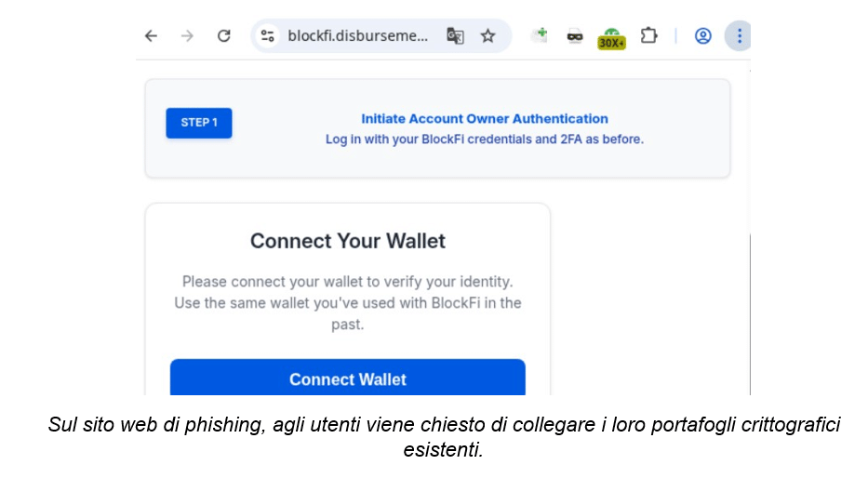Click the Connect Your Wallet title
Image resolution: width=868 pixels, height=478 pixels.
348,241
